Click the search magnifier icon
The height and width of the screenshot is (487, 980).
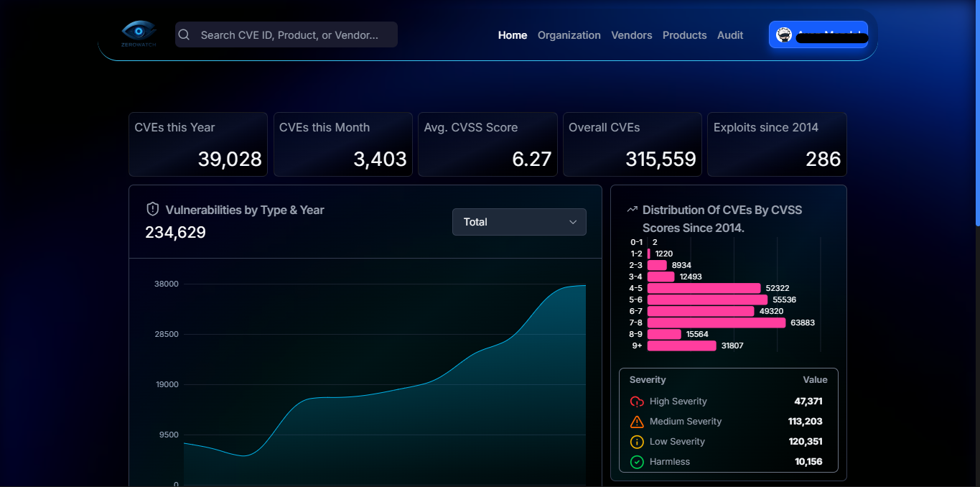185,34
